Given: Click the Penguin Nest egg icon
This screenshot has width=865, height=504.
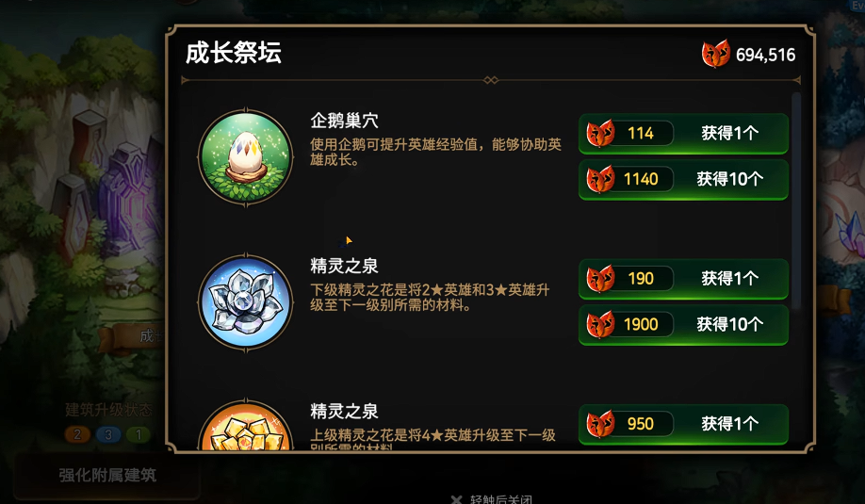Looking at the screenshot, I should [x=246, y=157].
